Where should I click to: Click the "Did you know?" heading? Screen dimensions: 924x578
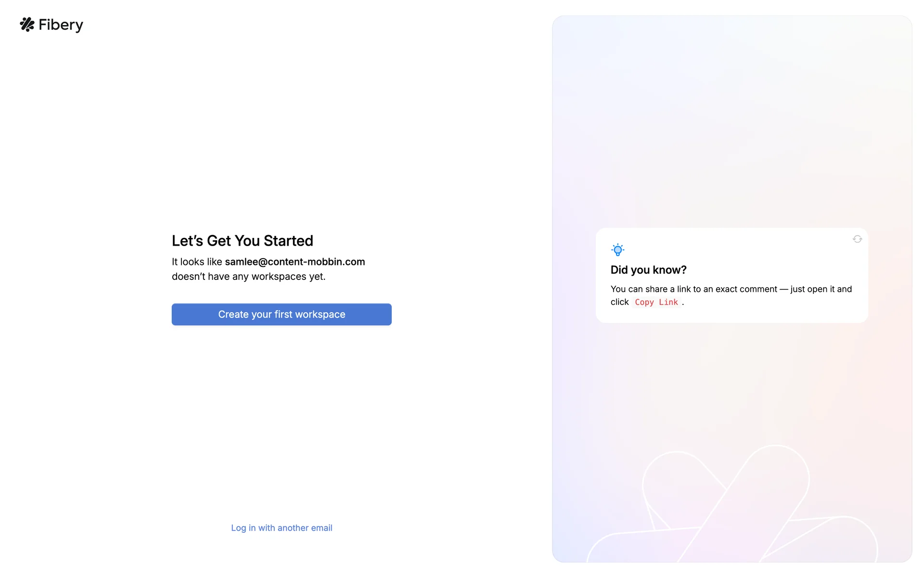click(648, 270)
